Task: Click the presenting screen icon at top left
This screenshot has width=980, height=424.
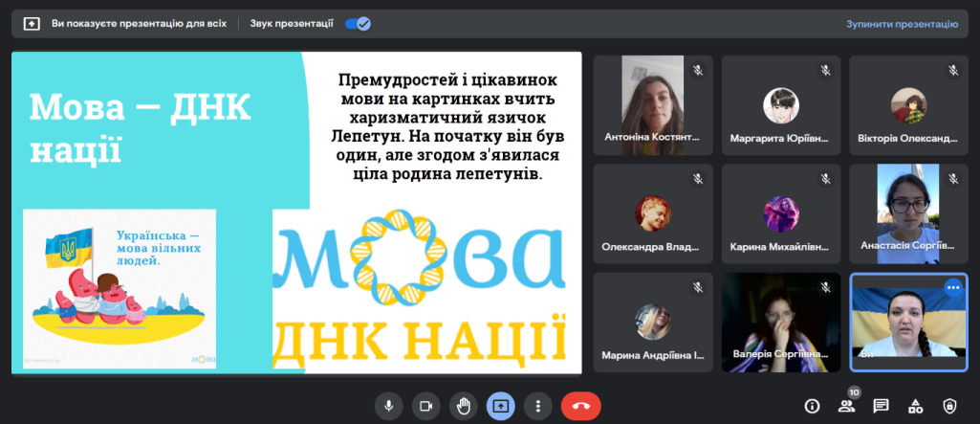Action: (32, 24)
